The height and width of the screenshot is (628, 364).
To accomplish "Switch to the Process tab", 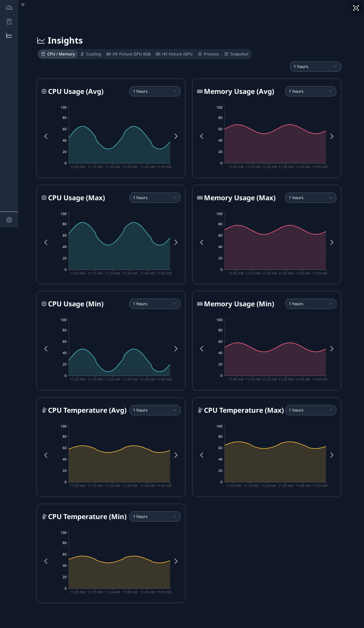I will tap(208, 54).
